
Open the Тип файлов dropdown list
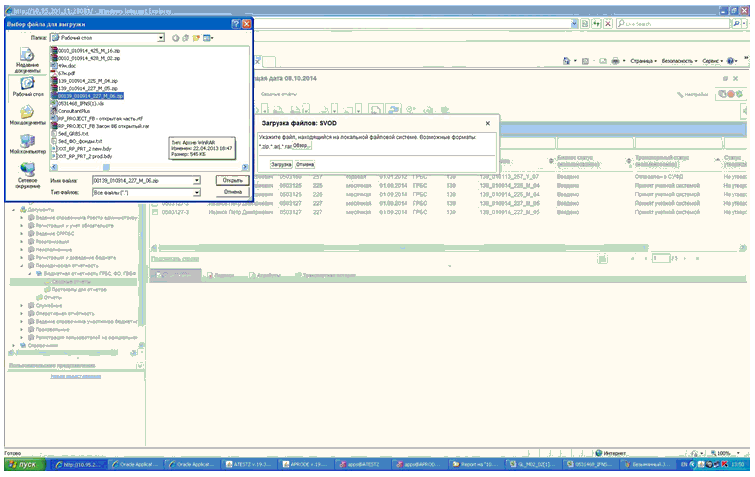(x=197, y=191)
